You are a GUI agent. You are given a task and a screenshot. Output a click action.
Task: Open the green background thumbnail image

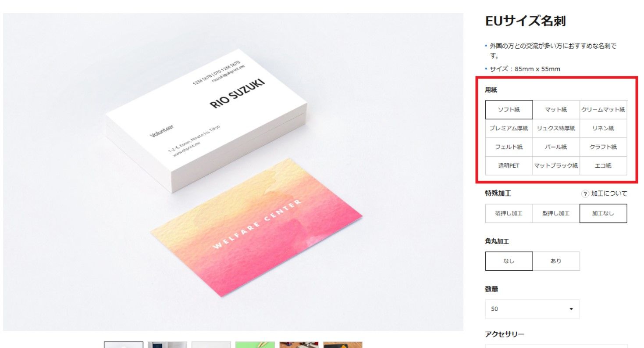255,345
